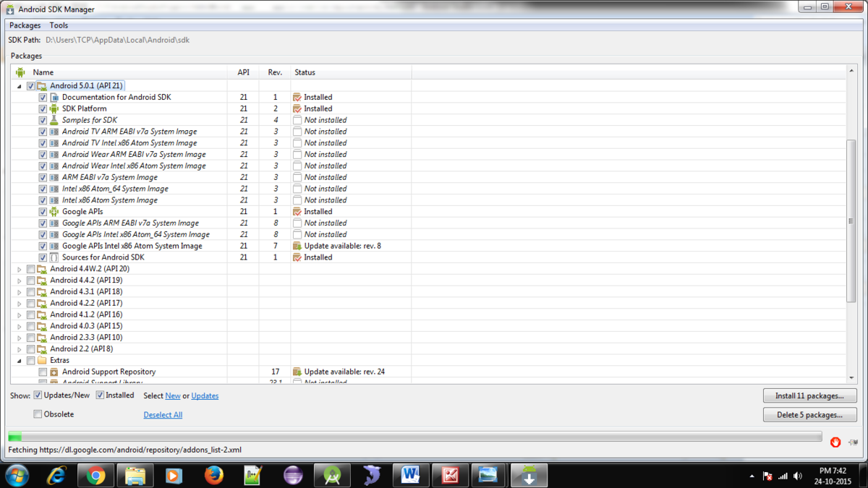Check the Android Support Repository checkbox
The width and height of the screenshot is (868, 488).
click(x=43, y=372)
